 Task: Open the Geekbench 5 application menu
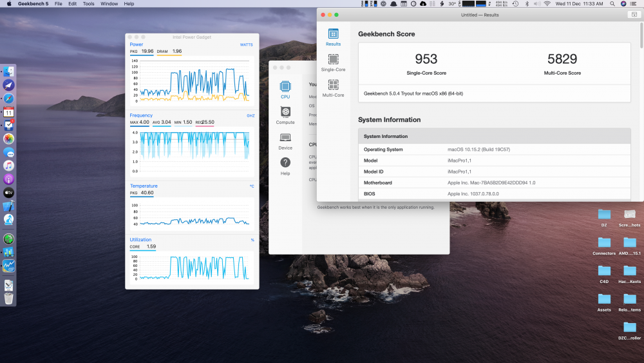coord(33,4)
